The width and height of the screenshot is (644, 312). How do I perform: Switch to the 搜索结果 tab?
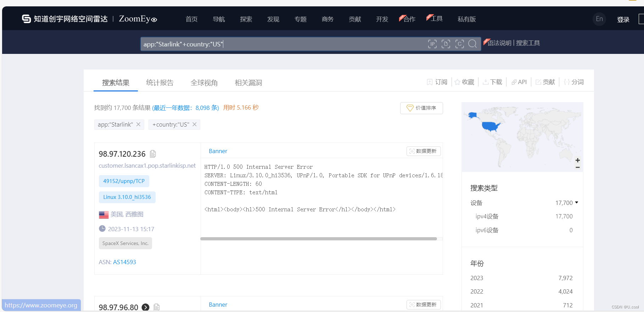tap(116, 83)
